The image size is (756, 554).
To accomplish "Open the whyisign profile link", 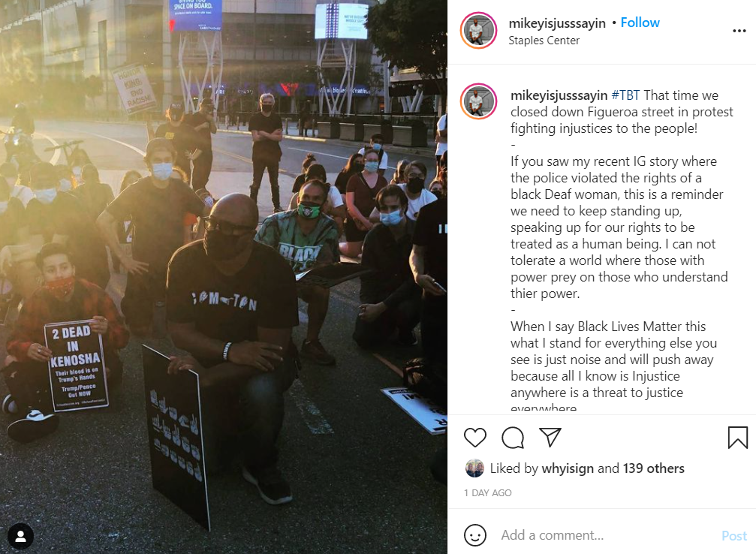I will [568, 468].
